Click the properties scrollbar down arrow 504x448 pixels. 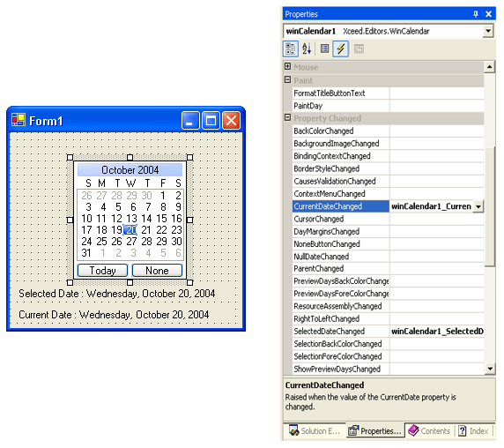(490, 369)
